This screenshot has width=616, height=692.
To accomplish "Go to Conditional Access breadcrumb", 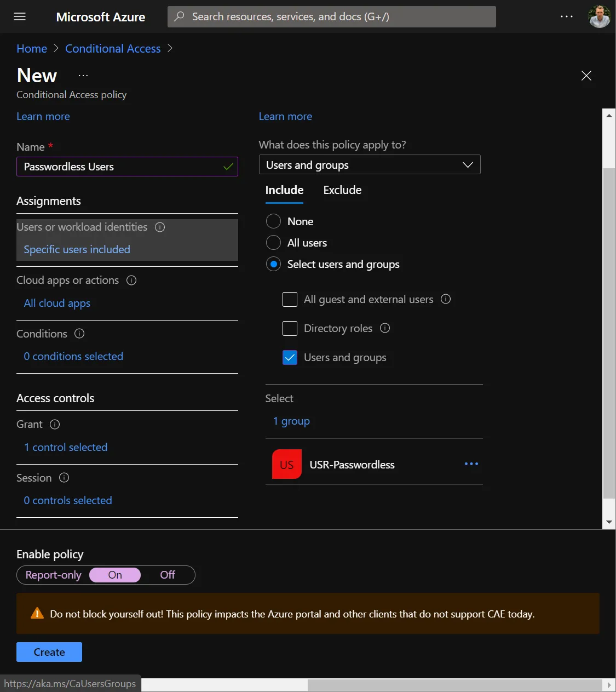I will [113, 48].
